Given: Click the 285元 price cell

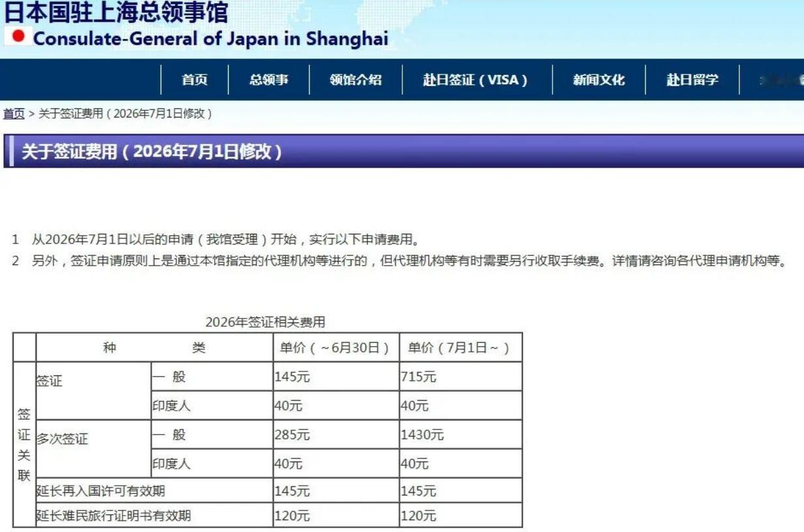Looking at the screenshot, I should click(x=336, y=434).
